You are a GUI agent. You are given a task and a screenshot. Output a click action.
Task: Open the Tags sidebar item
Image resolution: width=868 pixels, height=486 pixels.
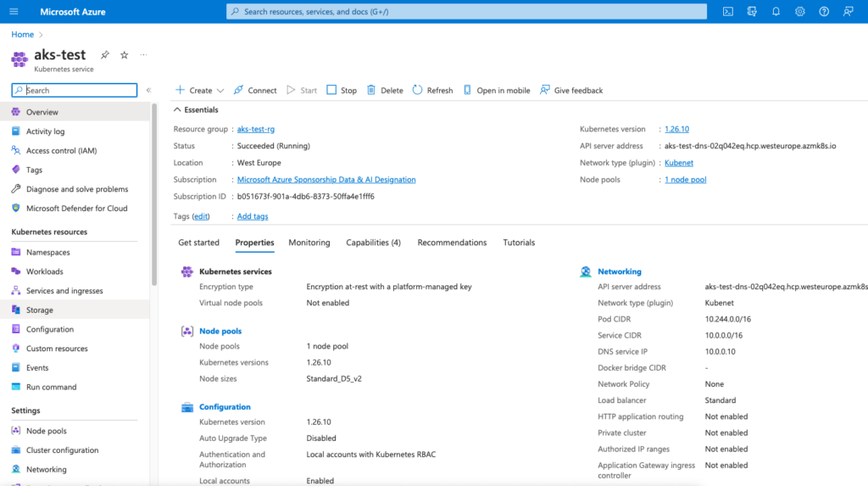coord(75,170)
